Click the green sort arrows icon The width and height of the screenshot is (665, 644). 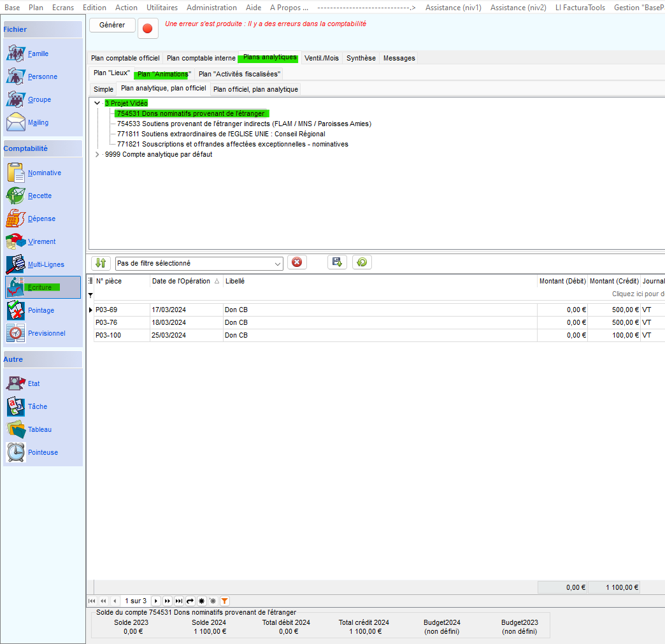click(x=101, y=262)
